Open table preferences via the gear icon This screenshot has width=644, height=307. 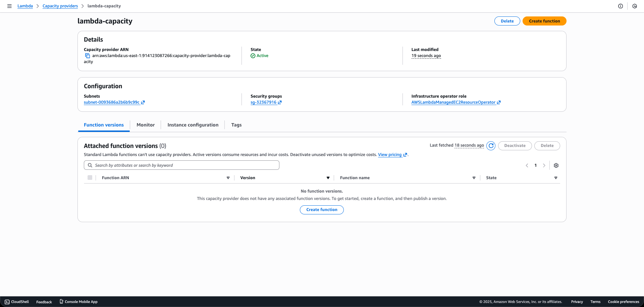(x=556, y=165)
